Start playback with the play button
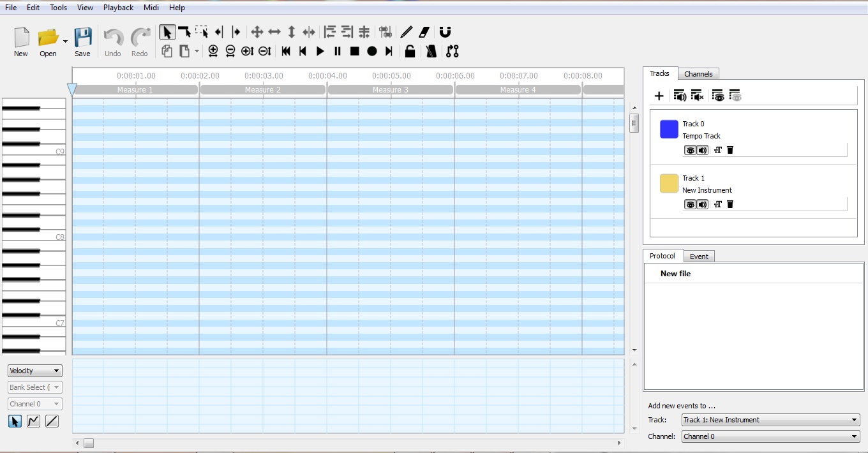The image size is (868, 453). tap(320, 51)
